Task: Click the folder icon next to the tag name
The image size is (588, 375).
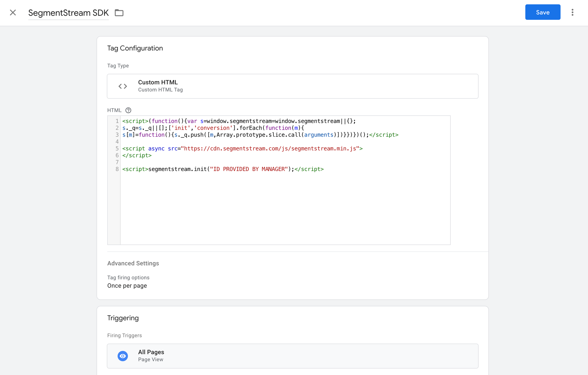Action: (119, 13)
